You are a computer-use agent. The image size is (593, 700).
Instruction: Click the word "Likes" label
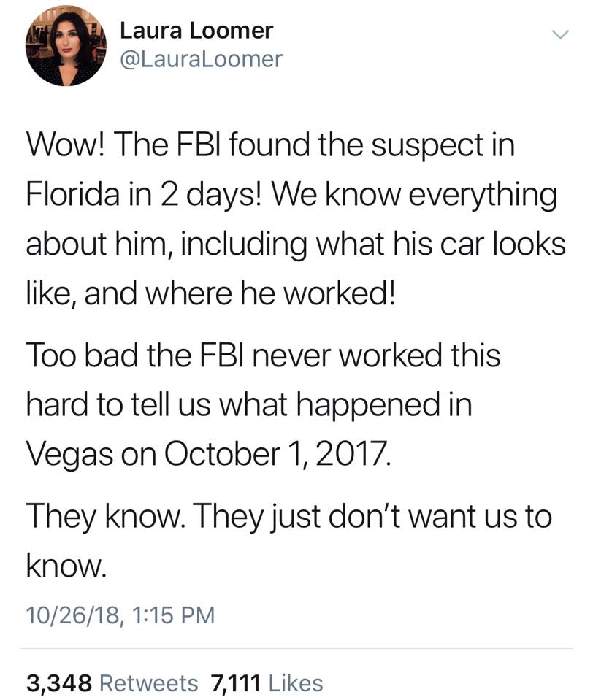(x=296, y=683)
